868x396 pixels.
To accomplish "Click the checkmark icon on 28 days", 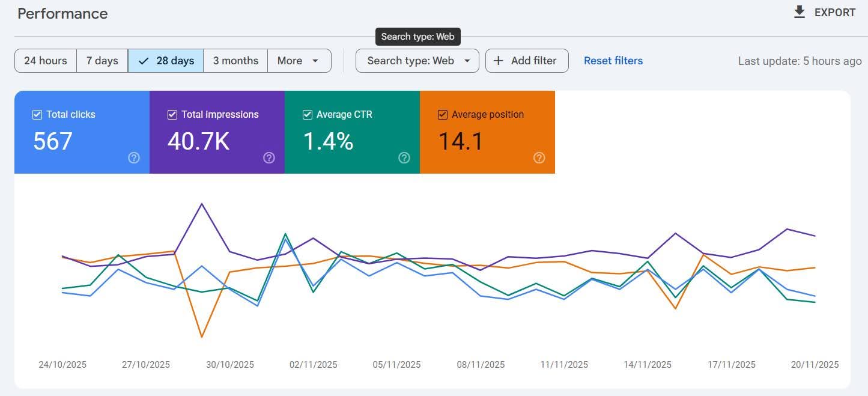I will pos(144,61).
